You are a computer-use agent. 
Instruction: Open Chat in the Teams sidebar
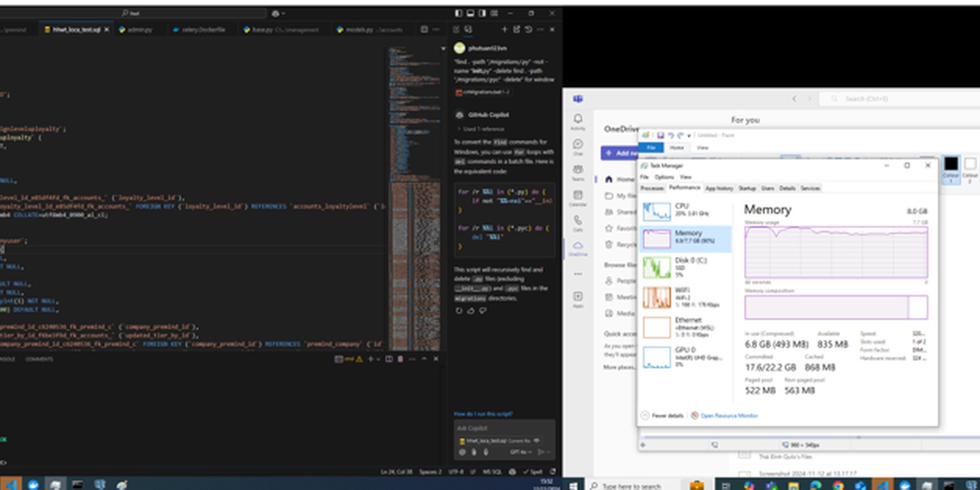coord(578,144)
